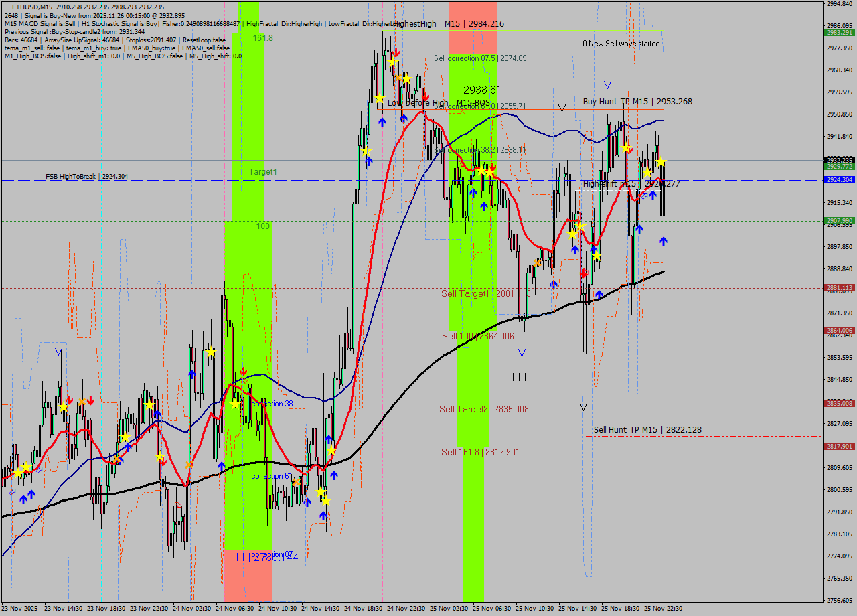Select the FSB-HighToBreak 2924.304 label
The width and height of the screenshot is (857, 616).
(86, 177)
